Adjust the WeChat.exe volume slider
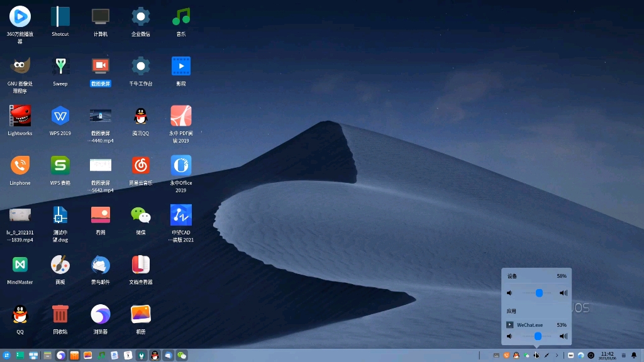644x362 pixels. point(537,336)
